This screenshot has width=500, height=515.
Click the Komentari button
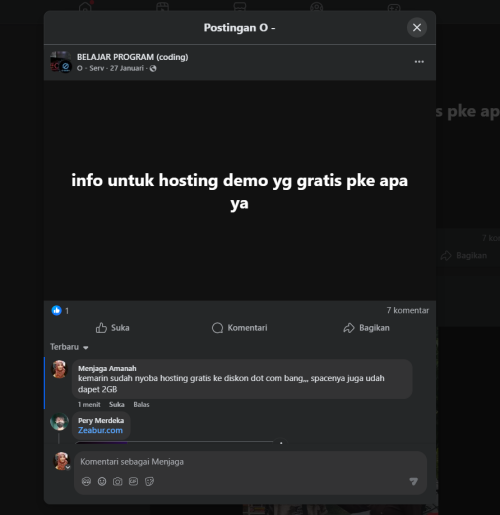tap(239, 328)
